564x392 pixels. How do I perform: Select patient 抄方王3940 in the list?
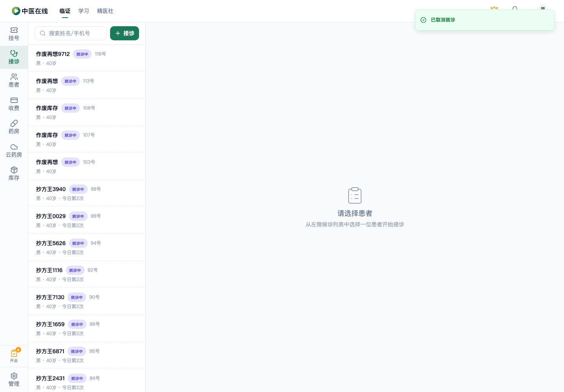coord(87,193)
